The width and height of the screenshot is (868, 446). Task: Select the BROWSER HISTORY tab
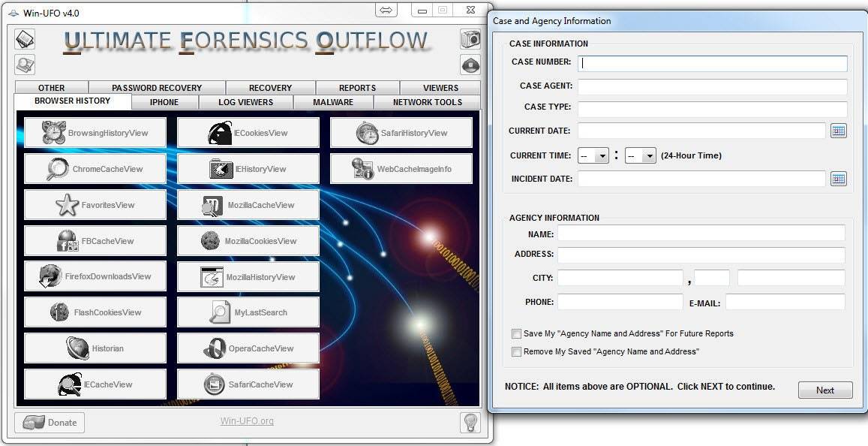[73, 101]
